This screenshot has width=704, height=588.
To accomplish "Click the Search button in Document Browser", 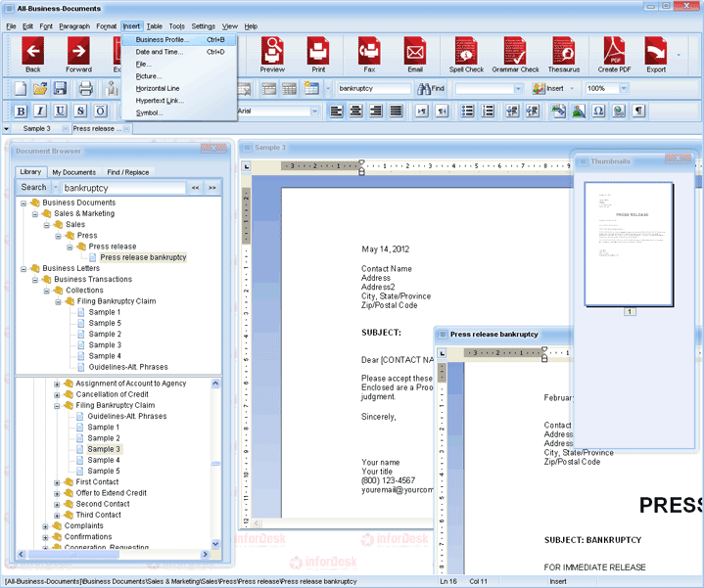I will [33, 187].
